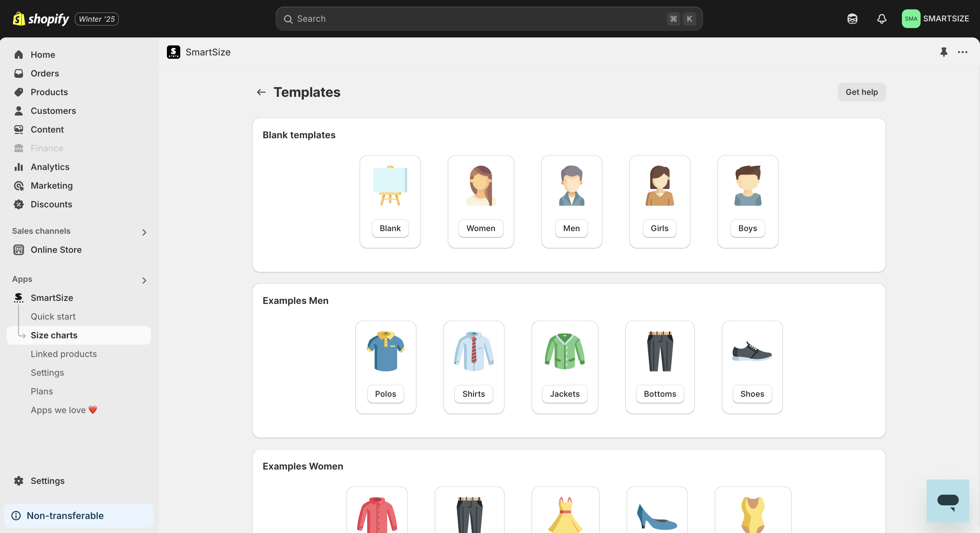
Task: Go back with the Templates arrow
Action: tap(261, 92)
